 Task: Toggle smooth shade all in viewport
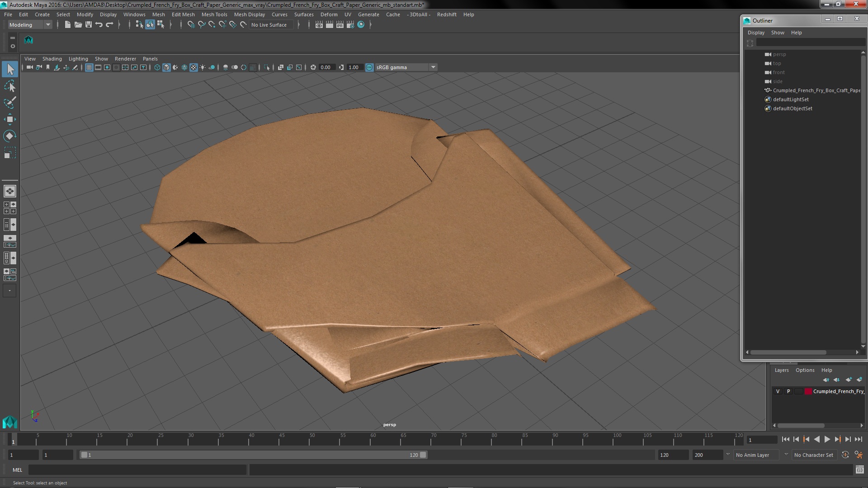tap(166, 67)
